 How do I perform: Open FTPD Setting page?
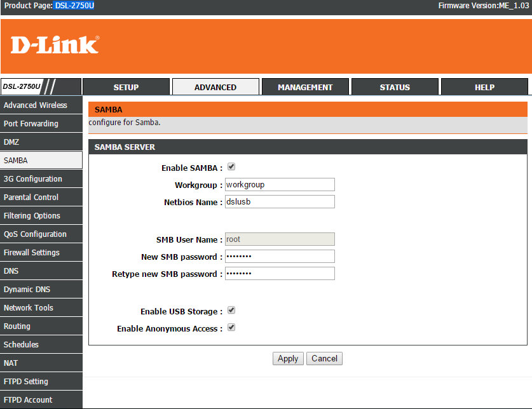tap(41, 381)
